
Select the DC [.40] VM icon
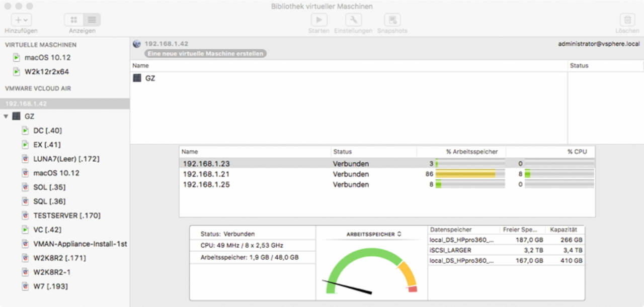pos(26,131)
